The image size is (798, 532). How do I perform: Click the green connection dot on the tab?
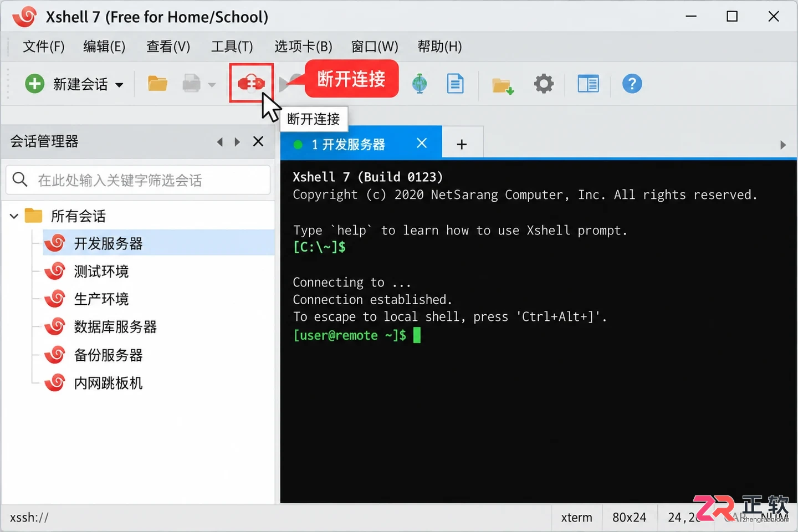(298, 145)
